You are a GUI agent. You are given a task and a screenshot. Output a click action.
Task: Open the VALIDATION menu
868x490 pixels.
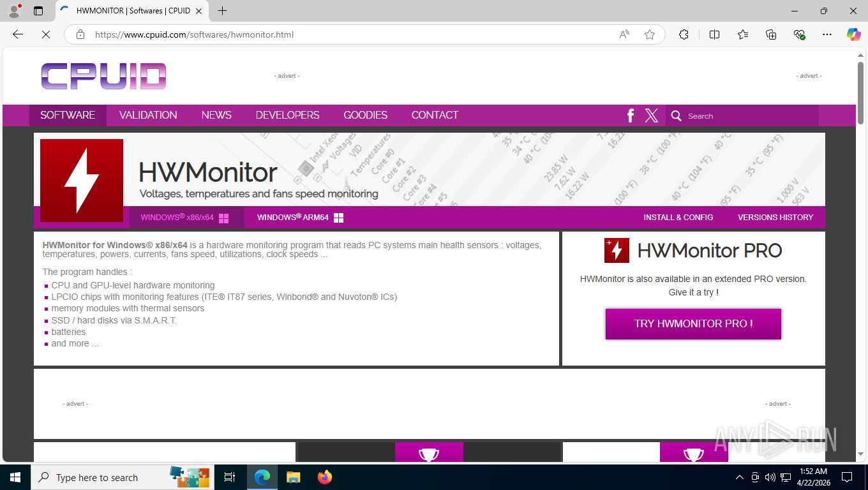[x=148, y=115]
